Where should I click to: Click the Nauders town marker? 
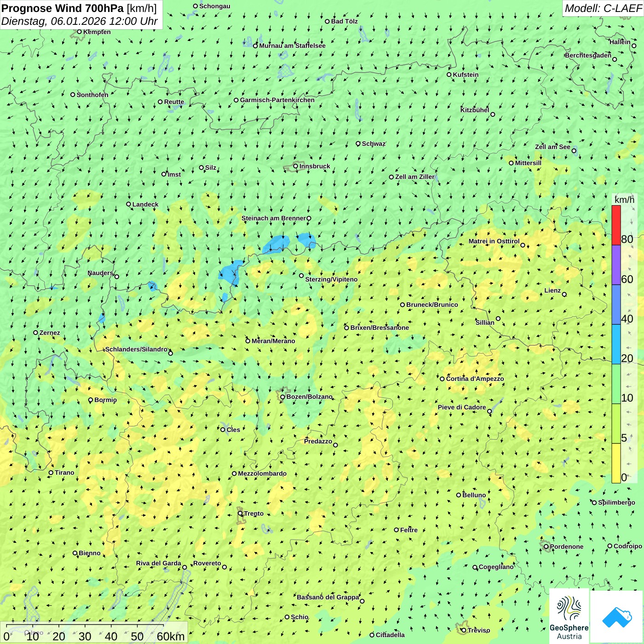tap(116, 276)
